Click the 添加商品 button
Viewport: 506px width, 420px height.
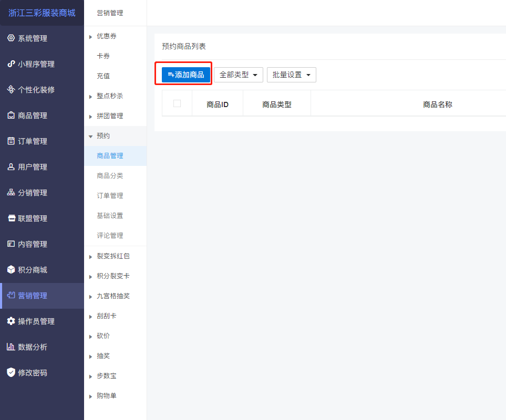click(x=186, y=75)
